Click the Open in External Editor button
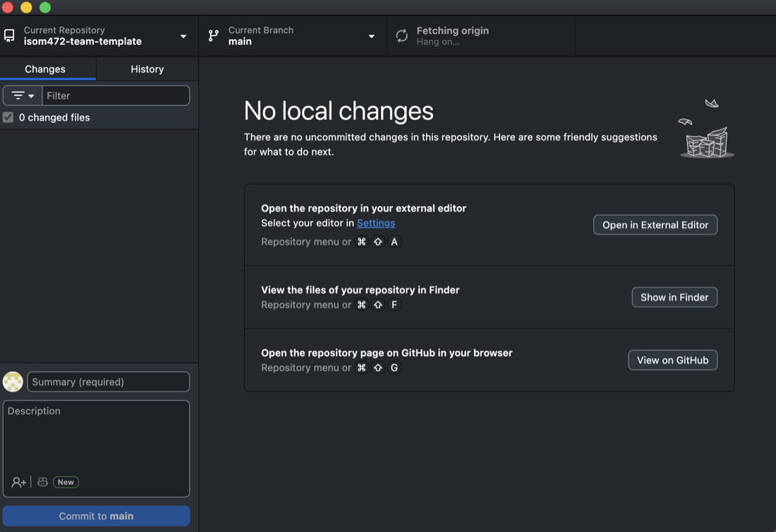The width and height of the screenshot is (776, 532). pyautogui.click(x=655, y=224)
